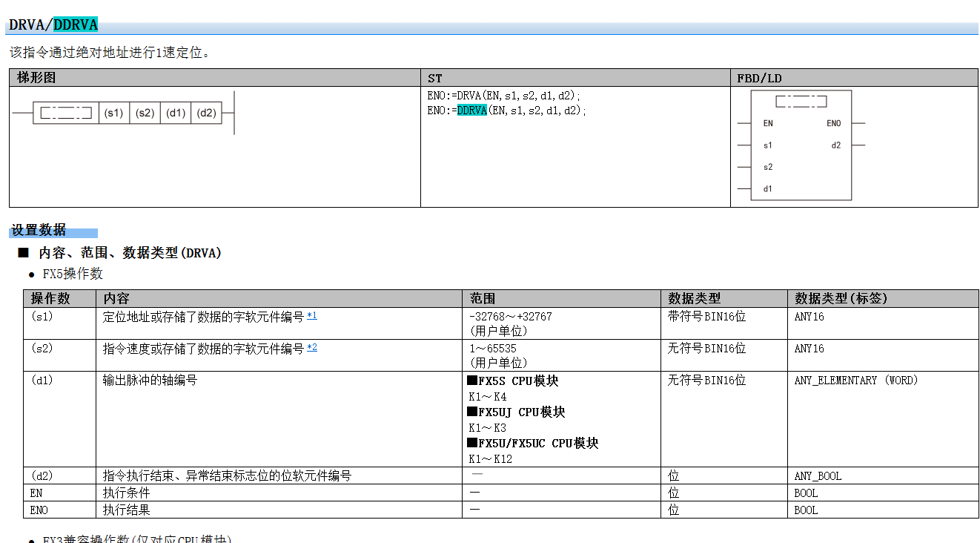Select highlighted DDRVA in the page title
The width and height of the screenshot is (980, 543).
click(x=76, y=25)
